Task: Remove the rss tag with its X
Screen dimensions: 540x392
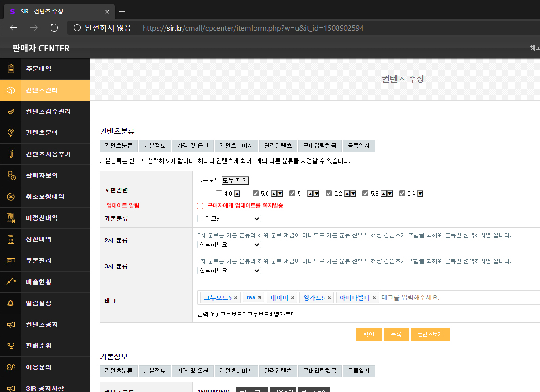Action: click(x=260, y=297)
